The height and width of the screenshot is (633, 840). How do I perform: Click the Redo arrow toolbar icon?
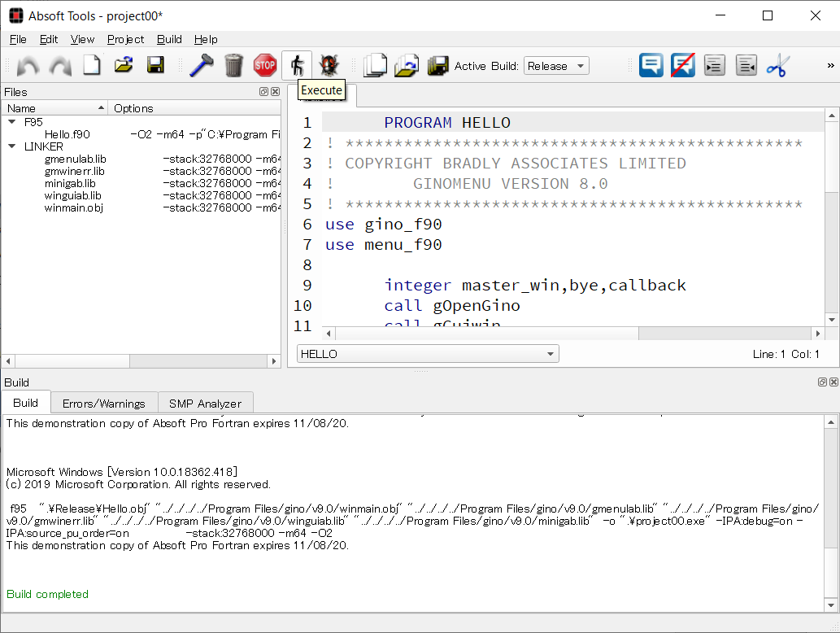click(60, 66)
